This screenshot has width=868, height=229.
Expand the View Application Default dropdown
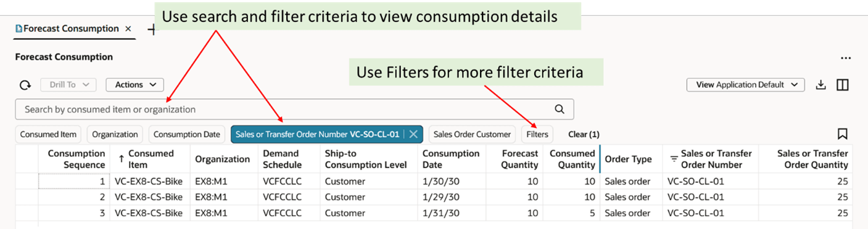click(745, 85)
